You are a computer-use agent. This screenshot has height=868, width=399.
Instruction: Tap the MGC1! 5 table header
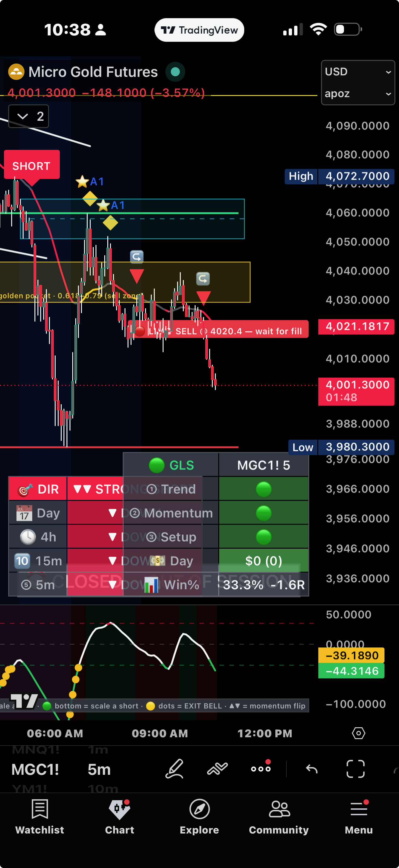tap(264, 465)
